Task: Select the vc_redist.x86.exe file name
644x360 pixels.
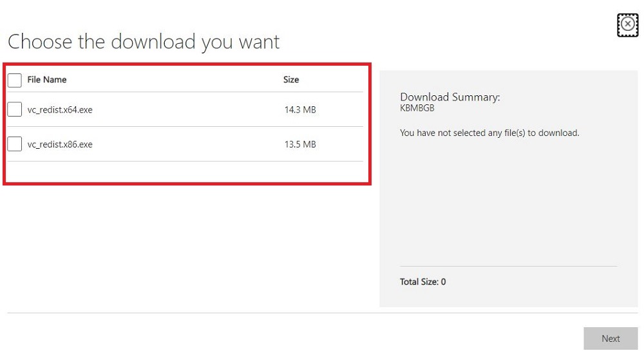Action: [60, 144]
